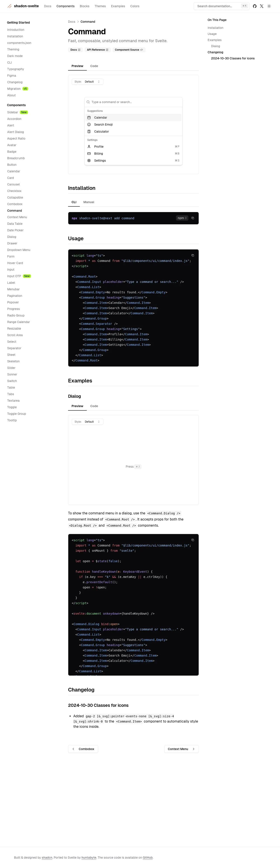Open components.json in the sidebar
The height and width of the screenshot is (868, 280).
pos(19,43)
